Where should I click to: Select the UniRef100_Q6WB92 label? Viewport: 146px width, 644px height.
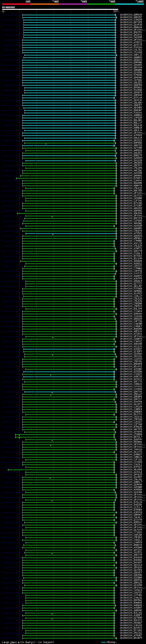click(x=131, y=58)
